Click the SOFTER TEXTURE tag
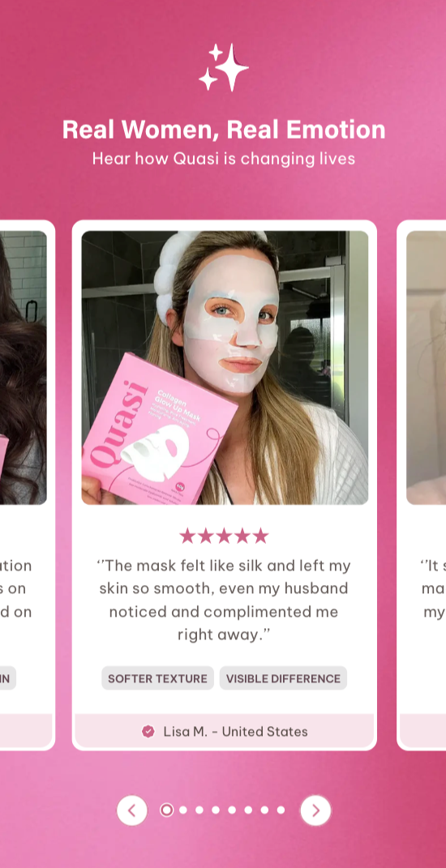This screenshot has width=446, height=868. pyautogui.click(x=157, y=678)
